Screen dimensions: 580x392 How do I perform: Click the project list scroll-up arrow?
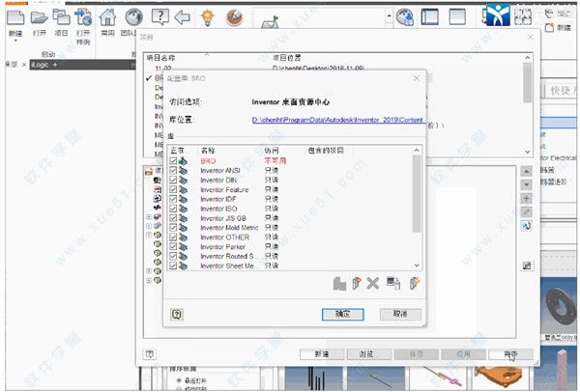[x=528, y=58]
